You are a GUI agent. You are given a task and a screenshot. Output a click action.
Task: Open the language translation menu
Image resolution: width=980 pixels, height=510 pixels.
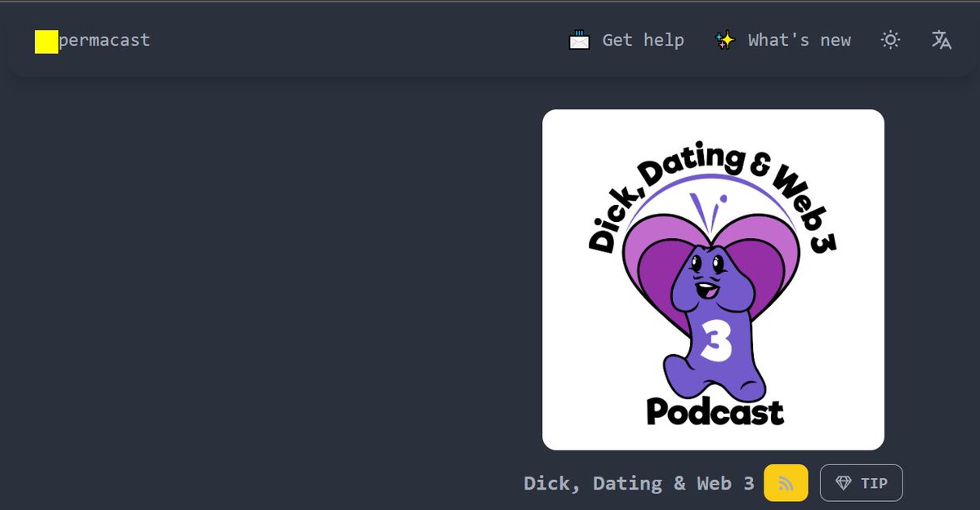(x=942, y=40)
